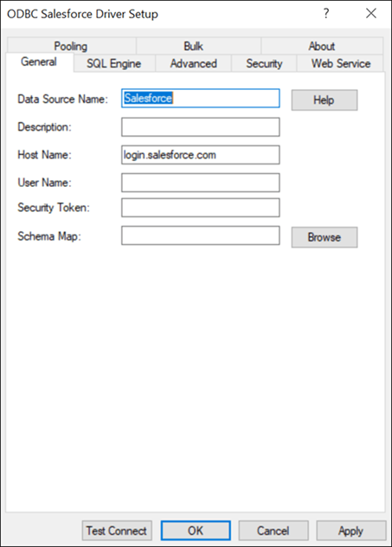392x547 pixels.
Task: Click the Test Connect button
Action: [x=117, y=531]
